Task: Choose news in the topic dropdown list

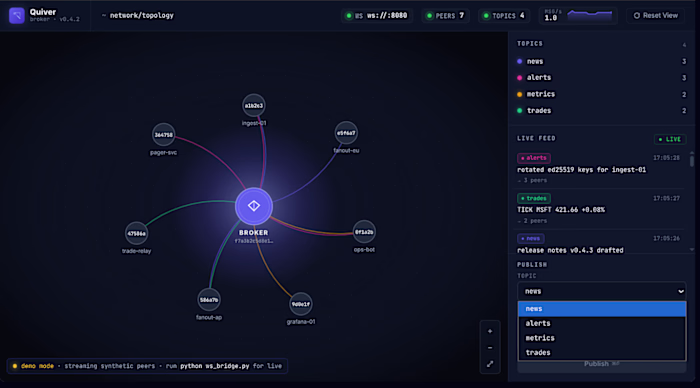Action: click(602, 309)
